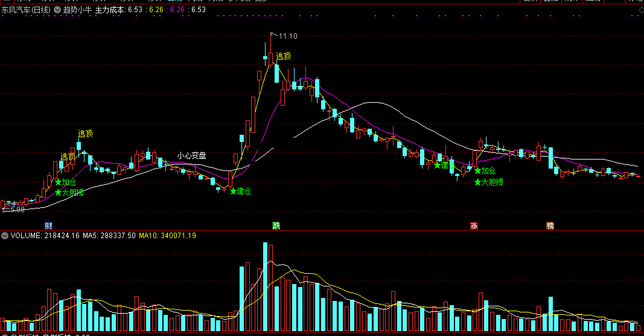Click the yellow MA10: 340071.19 readout
This screenshot has width=644, height=336.
click(168, 236)
